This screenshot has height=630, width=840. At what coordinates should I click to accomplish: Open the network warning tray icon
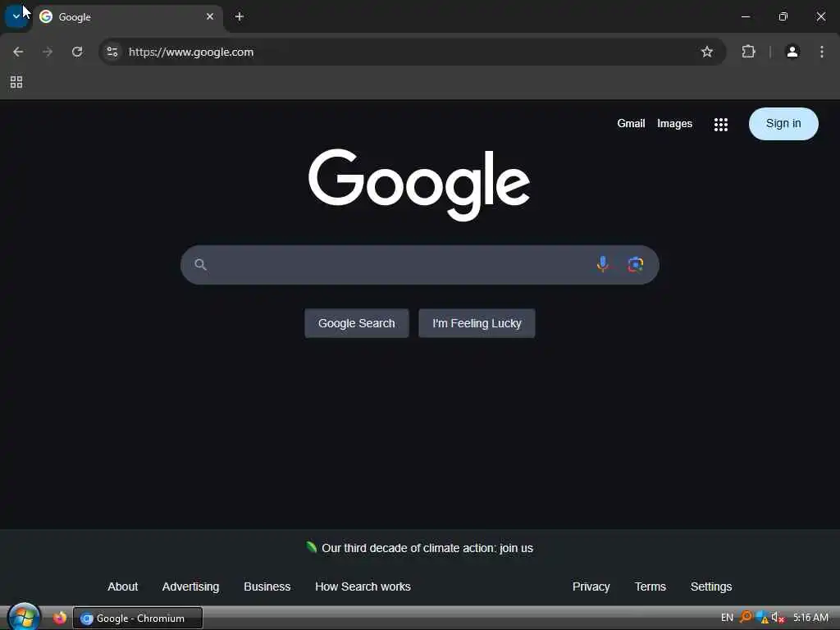pos(762,618)
